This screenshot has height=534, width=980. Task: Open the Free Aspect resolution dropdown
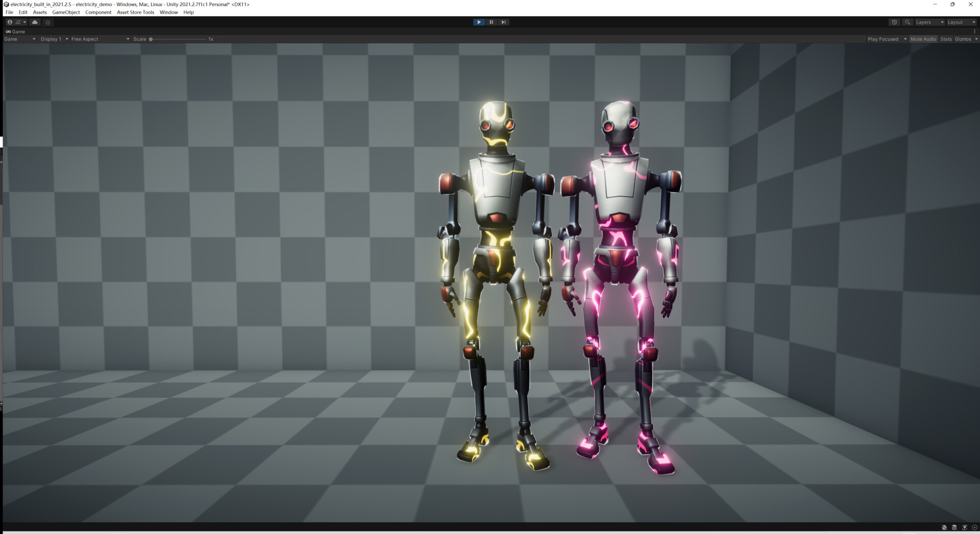pyautogui.click(x=100, y=39)
